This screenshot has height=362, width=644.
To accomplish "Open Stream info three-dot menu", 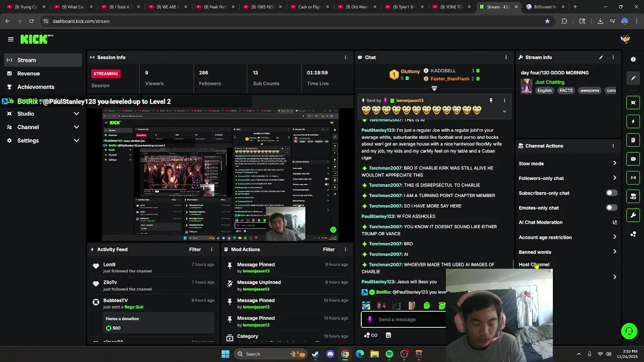I will (613, 57).
